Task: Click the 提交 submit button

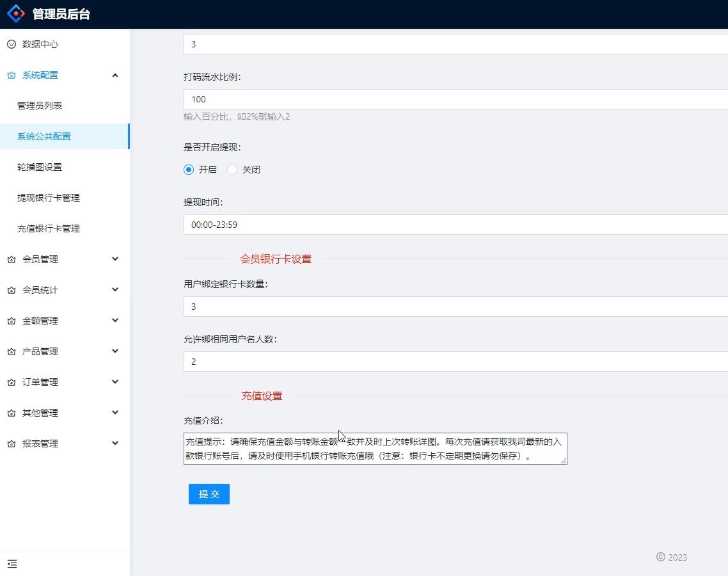Action: [209, 493]
